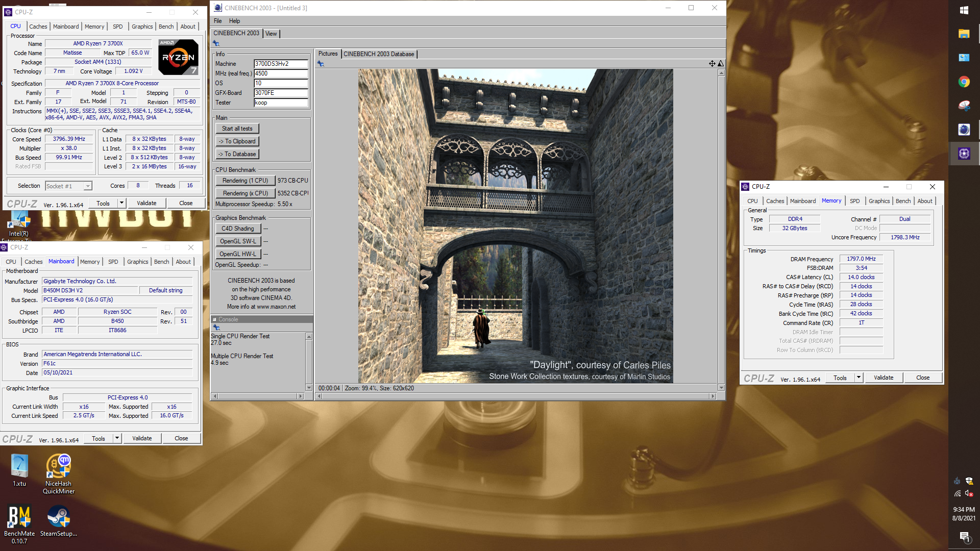Screen dimensions: 980x551
Task: Click console vertical scrollbar down arrow
Action: coord(309,388)
